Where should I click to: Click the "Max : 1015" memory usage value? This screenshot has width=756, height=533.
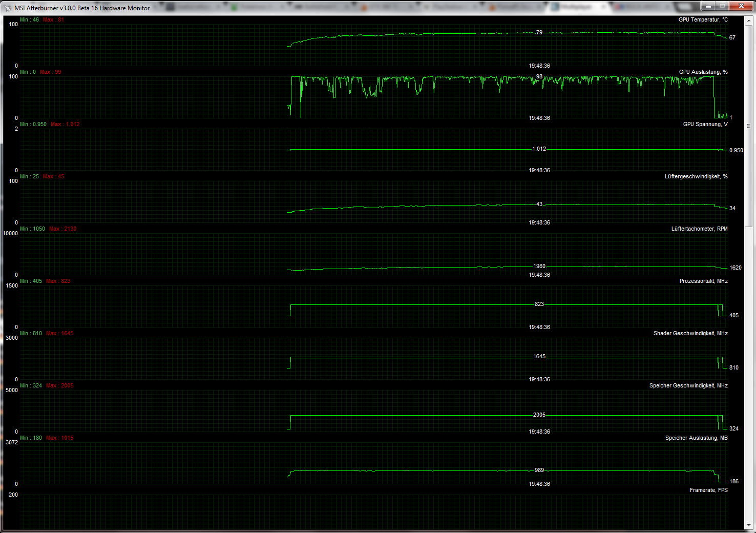60,438
